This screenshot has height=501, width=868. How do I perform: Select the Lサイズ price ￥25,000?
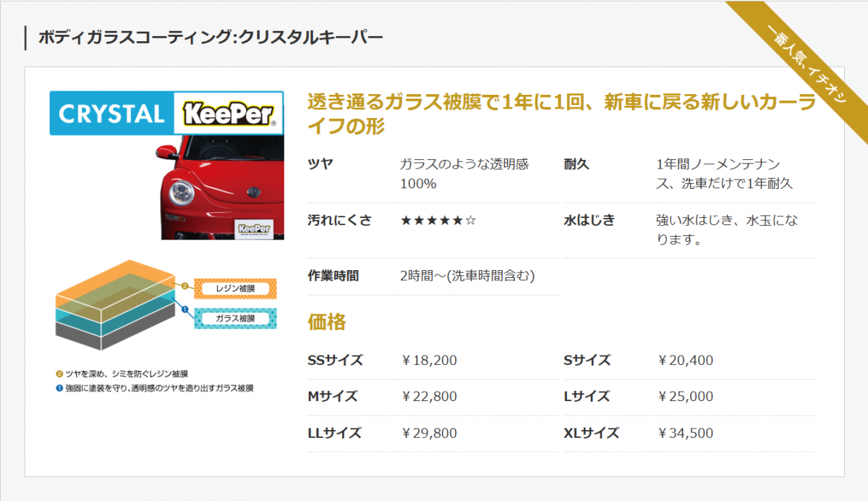point(685,396)
